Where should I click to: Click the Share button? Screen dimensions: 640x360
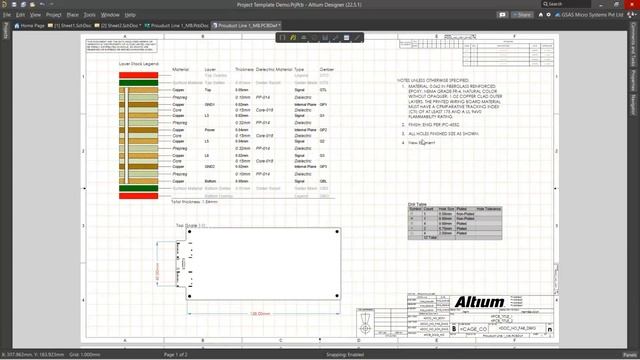tap(522, 15)
